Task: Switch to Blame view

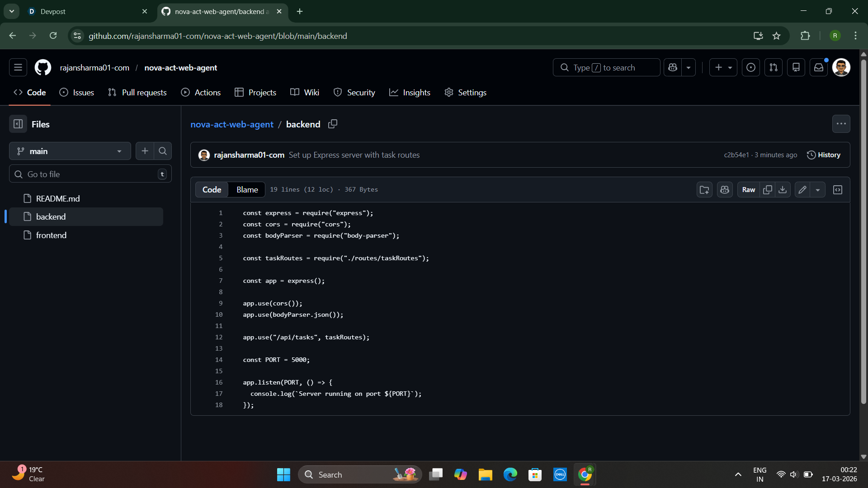Action: pyautogui.click(x=247, y=190)
